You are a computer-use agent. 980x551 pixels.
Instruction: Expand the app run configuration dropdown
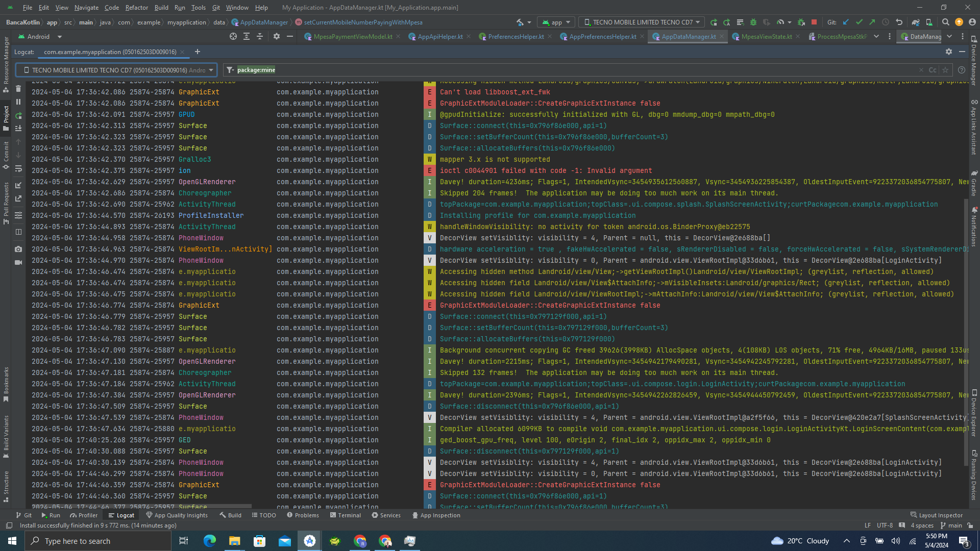557,22
